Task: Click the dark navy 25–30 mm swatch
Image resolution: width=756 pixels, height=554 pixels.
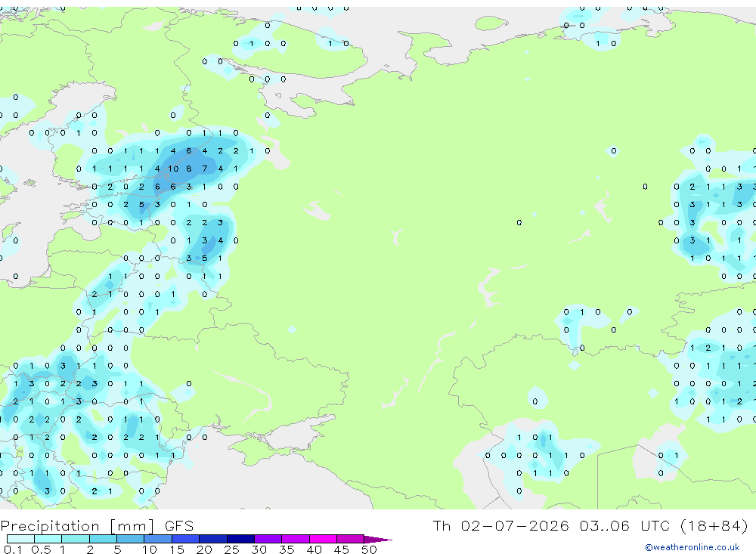Action: pyautogui.click(x=240, y=539)
